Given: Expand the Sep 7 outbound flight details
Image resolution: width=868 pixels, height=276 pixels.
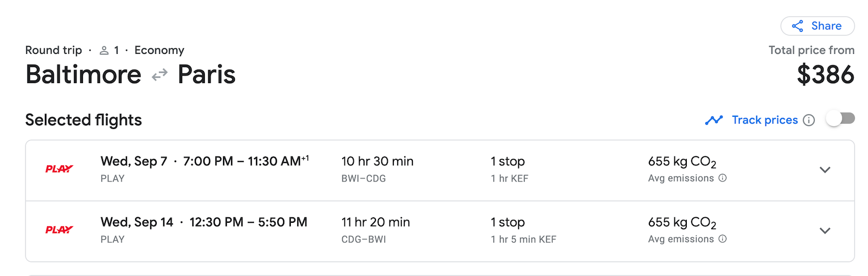Looking at the screenshot, I should click(825, 170).
